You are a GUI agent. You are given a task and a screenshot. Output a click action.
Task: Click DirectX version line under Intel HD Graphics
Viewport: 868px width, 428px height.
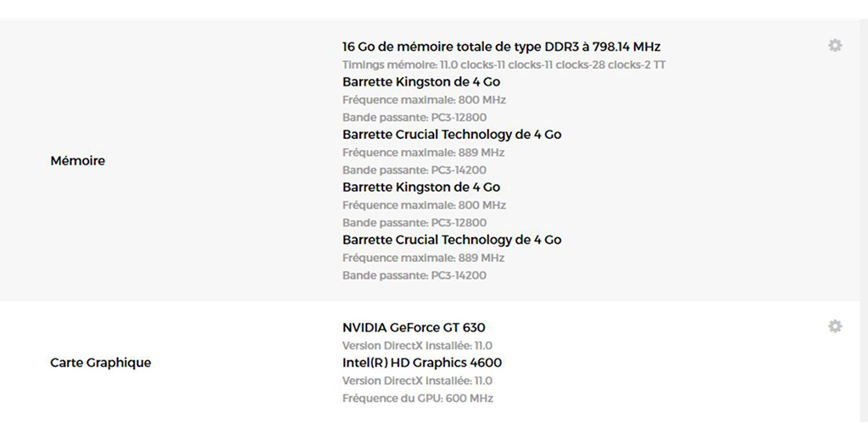pos(417,381)
